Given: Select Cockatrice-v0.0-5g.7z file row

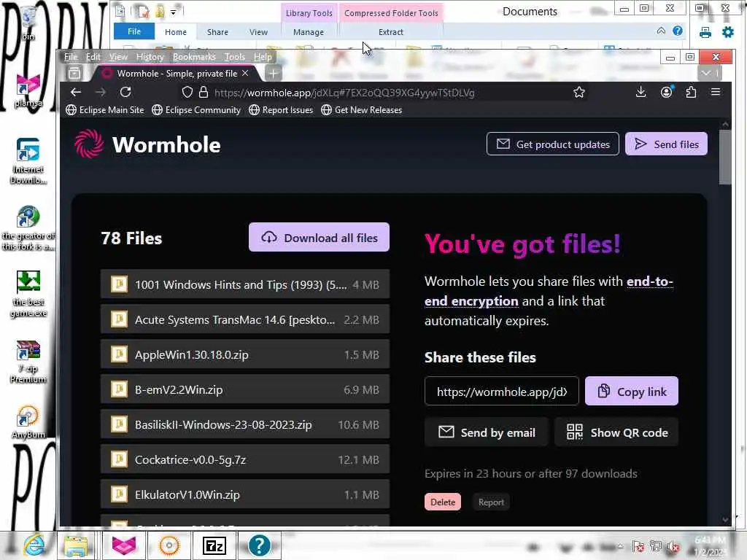Looking at the screenshot, I should pyautogui.click(x=245, y=459).
